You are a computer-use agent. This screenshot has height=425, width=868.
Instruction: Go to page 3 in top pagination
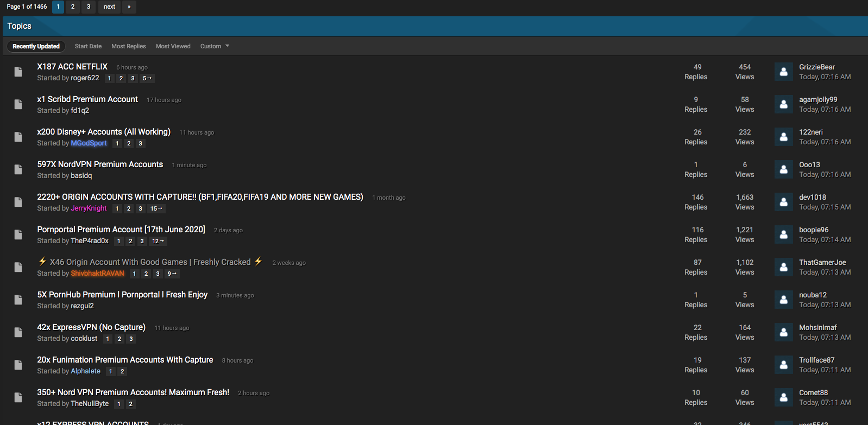tap(89, 7)
